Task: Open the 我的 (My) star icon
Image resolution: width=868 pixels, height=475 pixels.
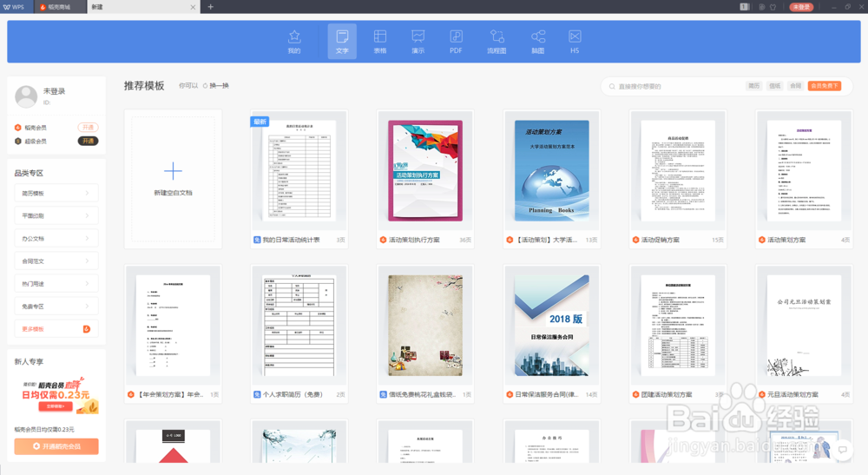Action: [294, 42]
